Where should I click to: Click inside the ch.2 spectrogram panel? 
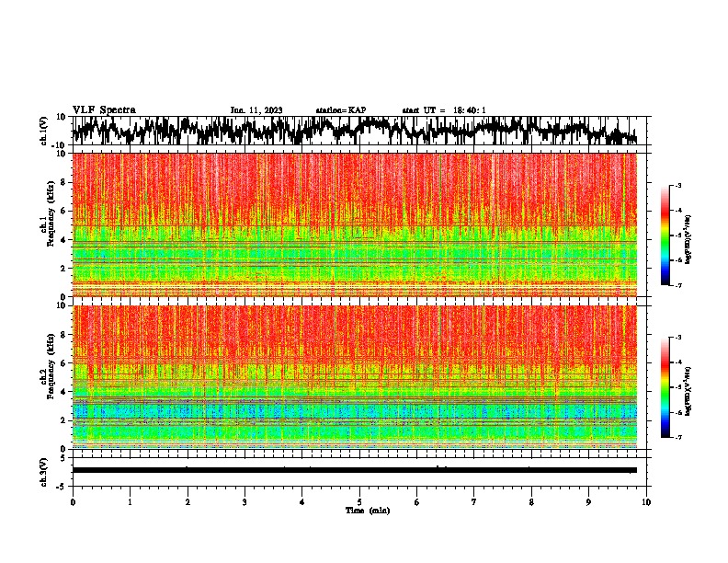(x=355, y=377)
